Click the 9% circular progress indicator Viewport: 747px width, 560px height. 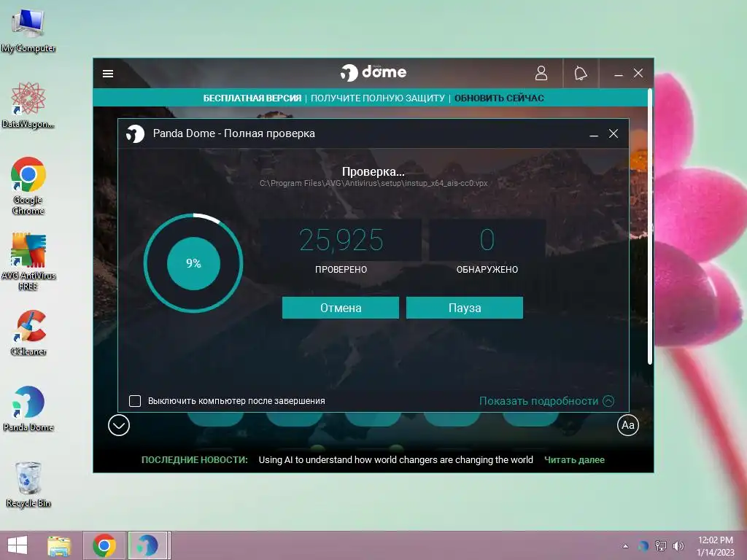pyautogui.click(x=193, y=262)
